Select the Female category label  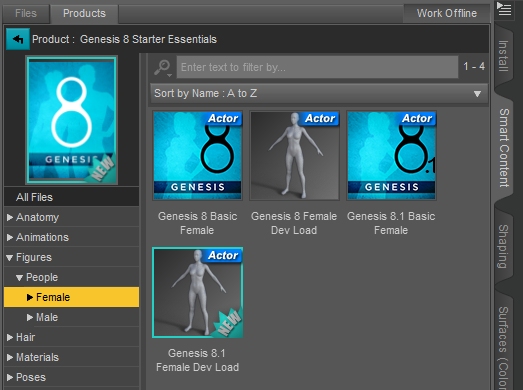53,297
